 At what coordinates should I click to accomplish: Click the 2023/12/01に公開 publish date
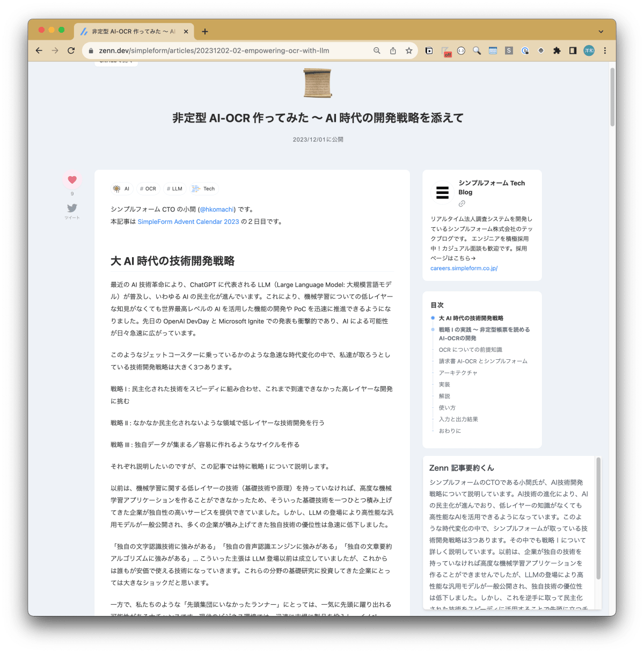pos(318,139)
